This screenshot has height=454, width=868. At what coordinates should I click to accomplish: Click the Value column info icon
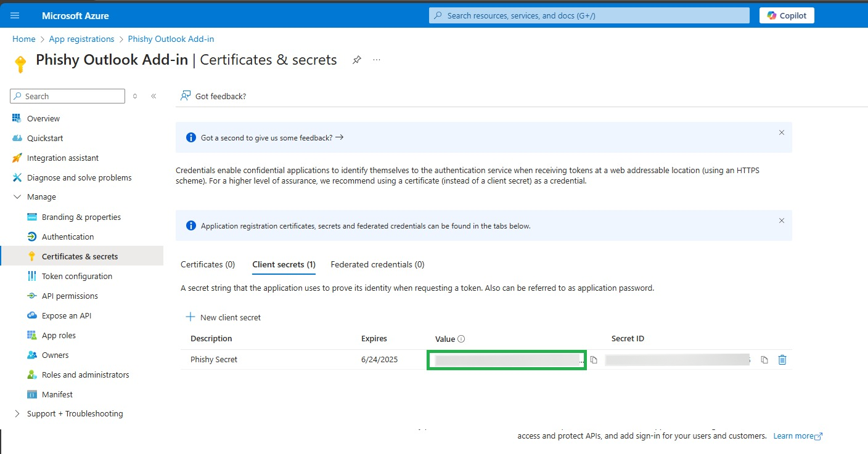coord(461,339)
